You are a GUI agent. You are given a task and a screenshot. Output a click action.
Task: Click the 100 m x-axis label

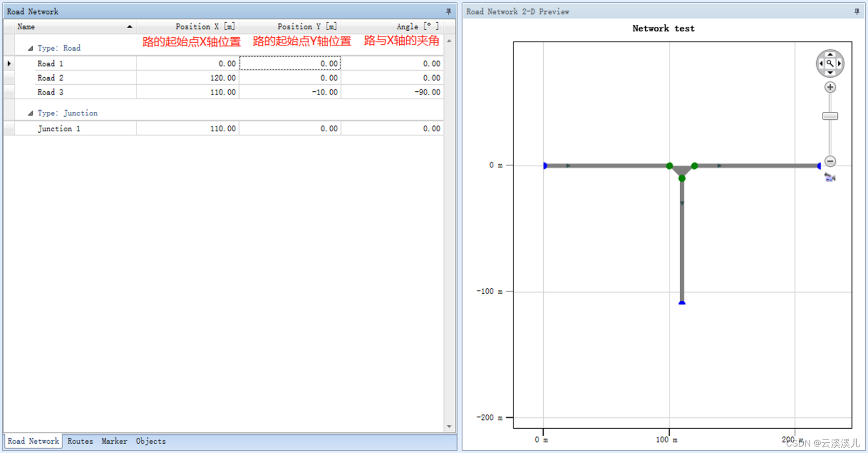point(666,440)
